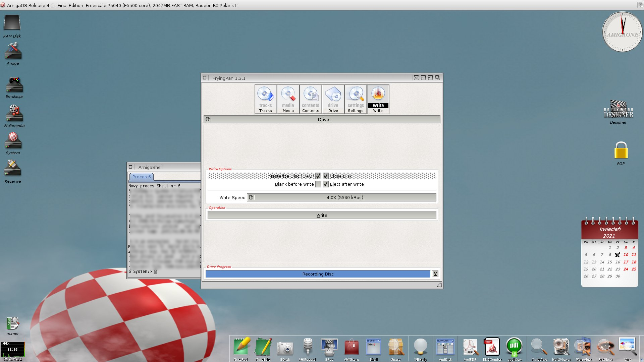The height and width of the screenshot is (362, 644).
Task: Click the AmigaOne analog clock
Action: (622, 32)
